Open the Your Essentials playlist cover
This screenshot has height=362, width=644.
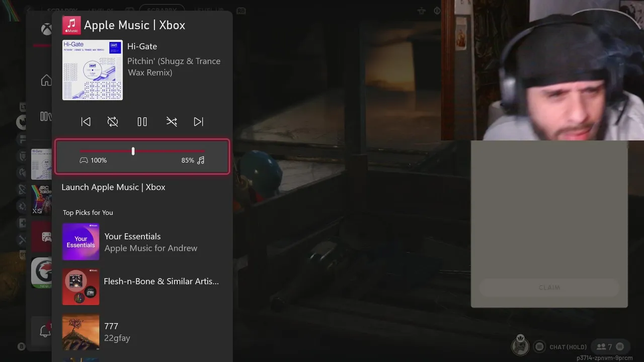(80, 242)
